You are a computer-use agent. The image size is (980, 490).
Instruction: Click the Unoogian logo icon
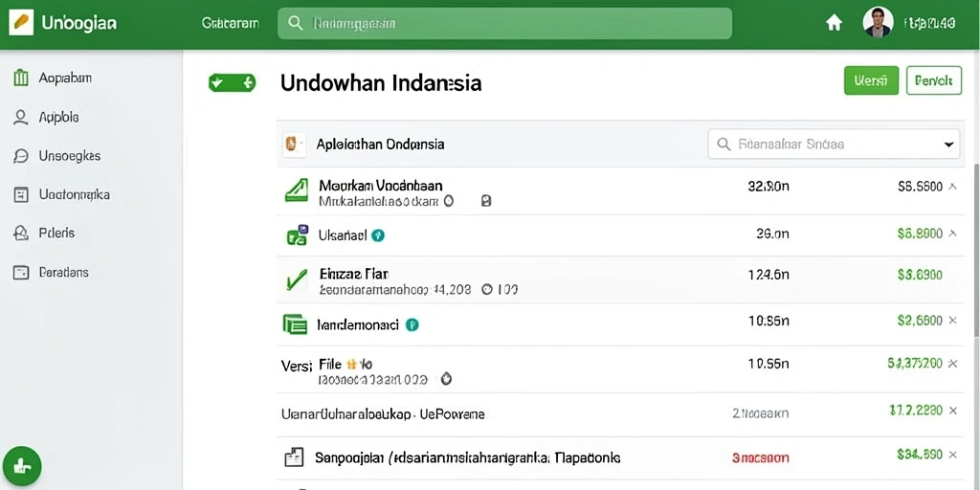pos(21,23)
